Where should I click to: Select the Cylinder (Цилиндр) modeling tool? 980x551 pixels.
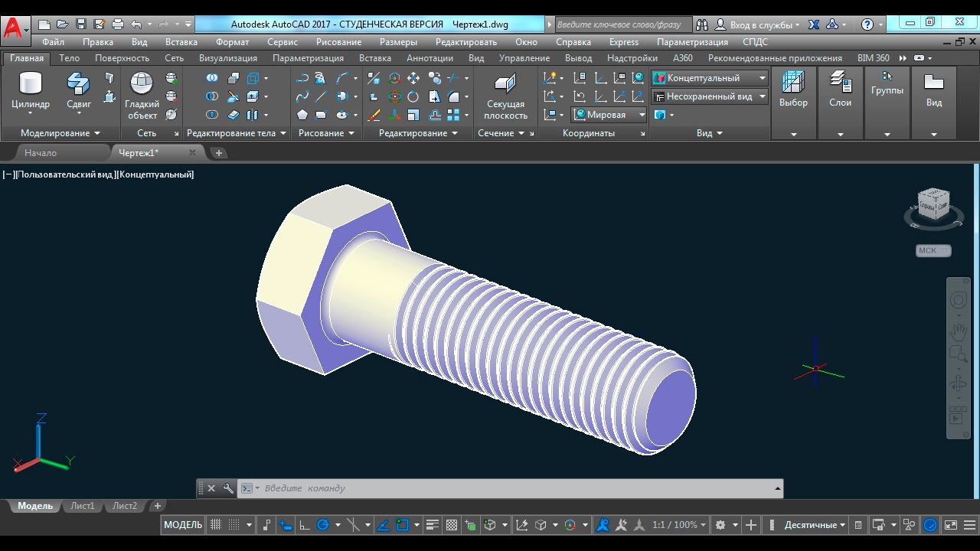click(31, 90)
